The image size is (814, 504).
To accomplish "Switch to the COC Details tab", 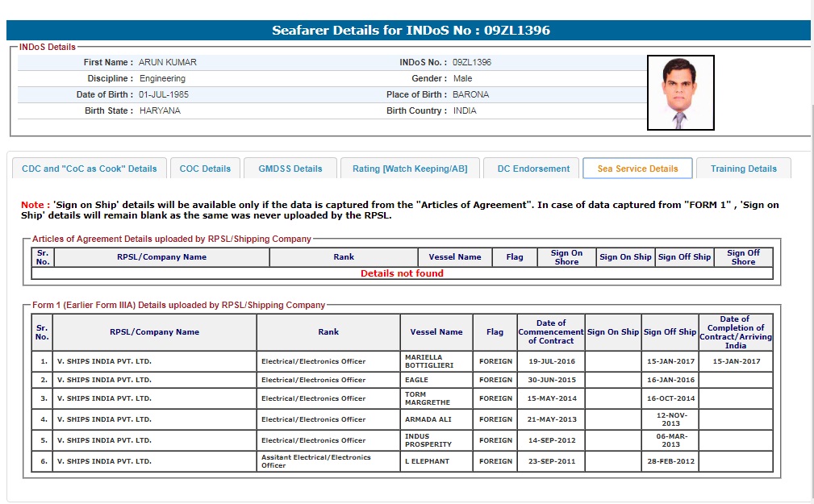I will (205, 169).
